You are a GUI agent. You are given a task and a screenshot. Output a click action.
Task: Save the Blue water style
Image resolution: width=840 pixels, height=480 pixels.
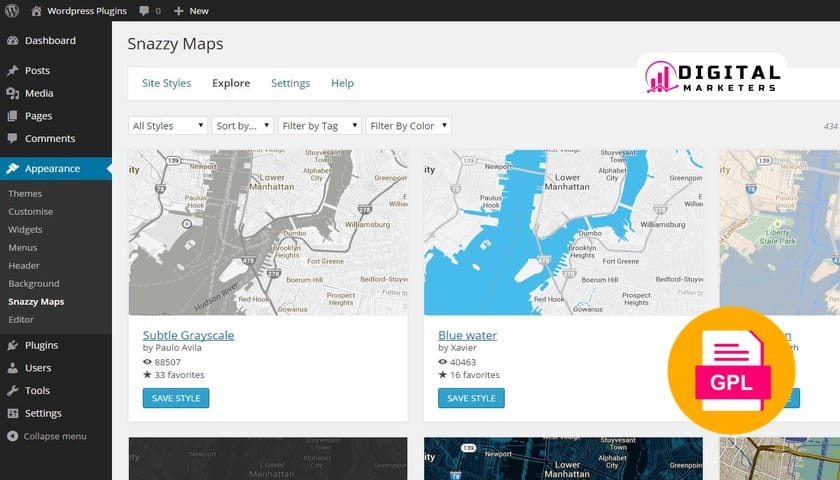tap(471, 398)
